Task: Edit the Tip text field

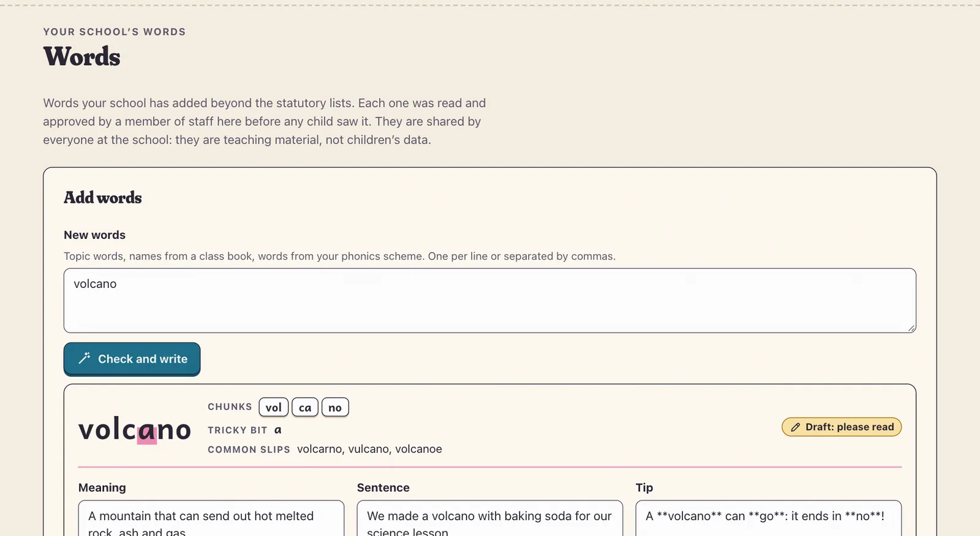Action: [769, 518]
